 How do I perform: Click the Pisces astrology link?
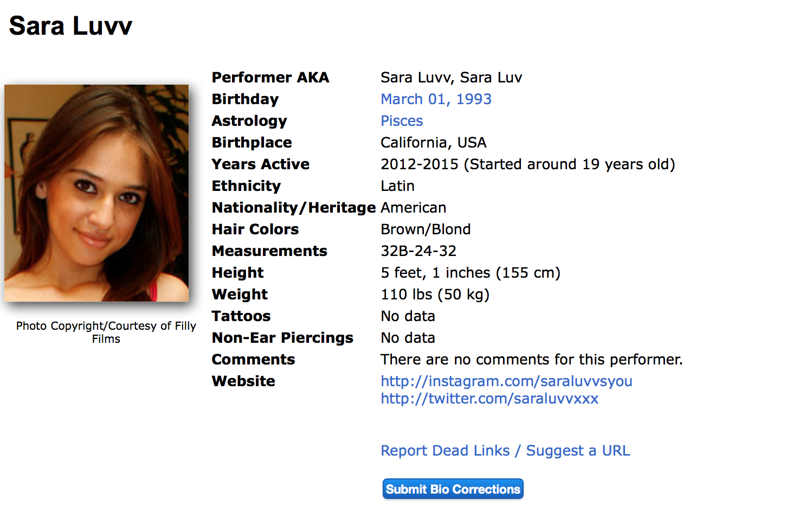(402, 121)
